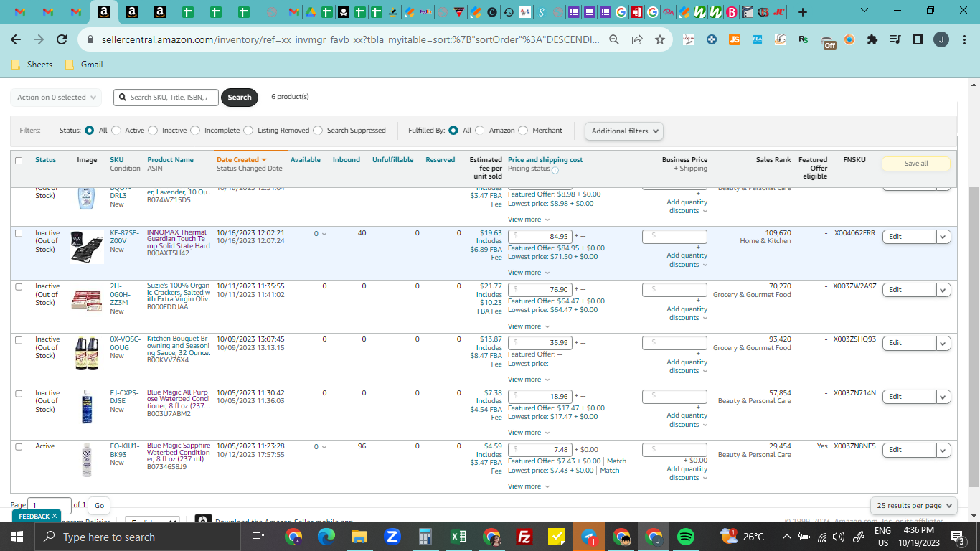980x551 pixels.
Task: Click the volume icon in the system tray
Action: (x=839, y=537)
